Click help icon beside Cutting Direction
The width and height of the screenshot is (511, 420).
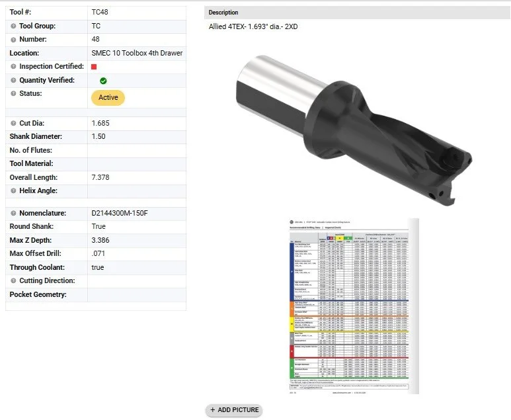click(13, 280)
